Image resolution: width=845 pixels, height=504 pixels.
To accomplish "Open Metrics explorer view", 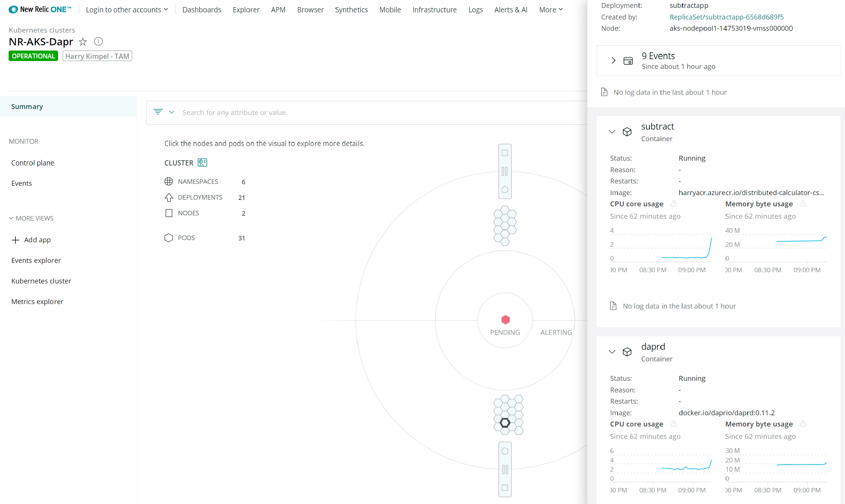I will coord(37,302).
